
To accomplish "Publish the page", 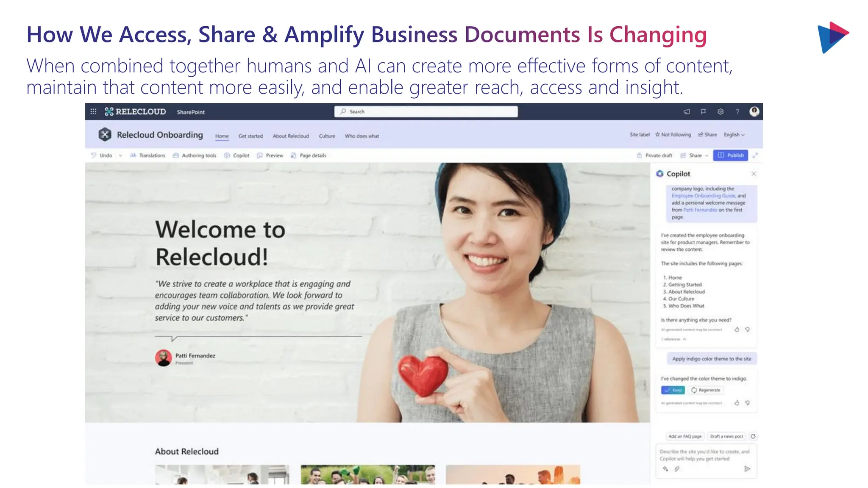I will (x=731, y=155).
